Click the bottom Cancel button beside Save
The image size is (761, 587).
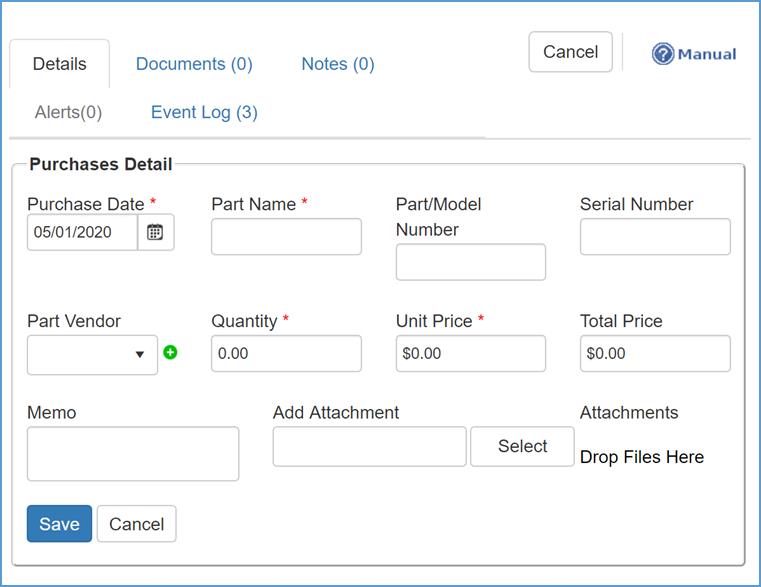point(136,524)
